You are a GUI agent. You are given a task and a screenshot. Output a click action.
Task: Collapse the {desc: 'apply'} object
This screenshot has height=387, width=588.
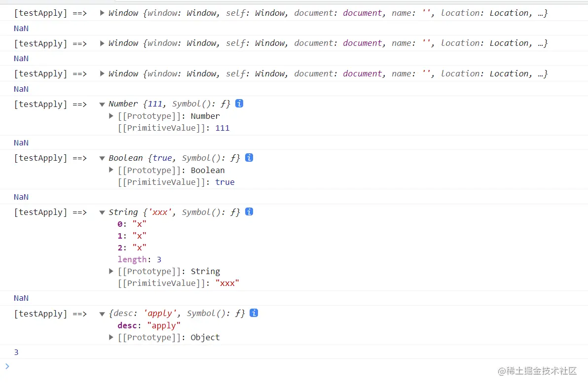point(102,314)
